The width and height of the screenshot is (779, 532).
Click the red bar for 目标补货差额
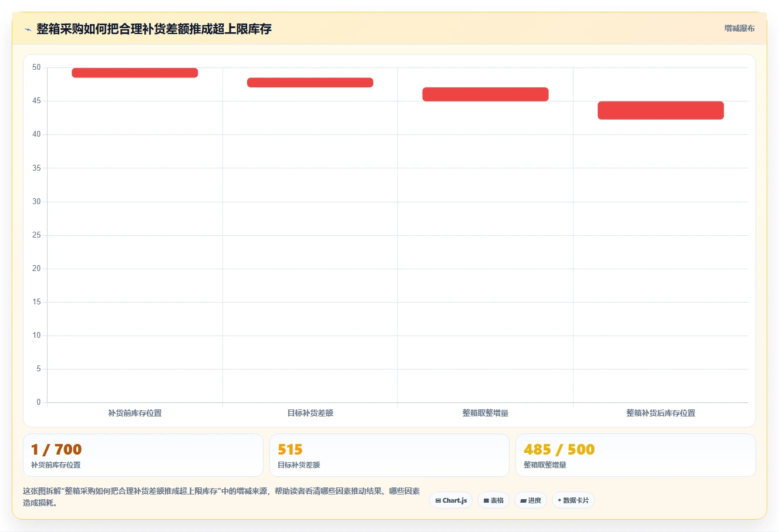pyautogui.click(x=310, y=83)
